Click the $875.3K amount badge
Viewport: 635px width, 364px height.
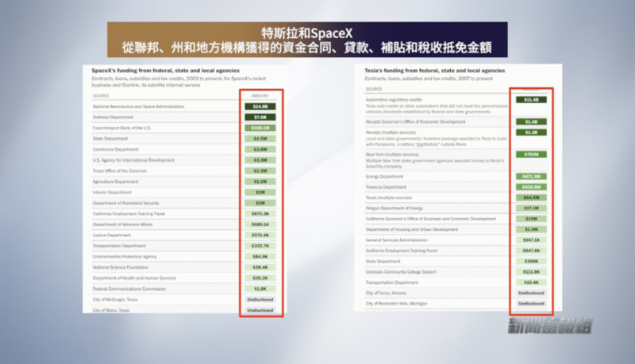260,214
